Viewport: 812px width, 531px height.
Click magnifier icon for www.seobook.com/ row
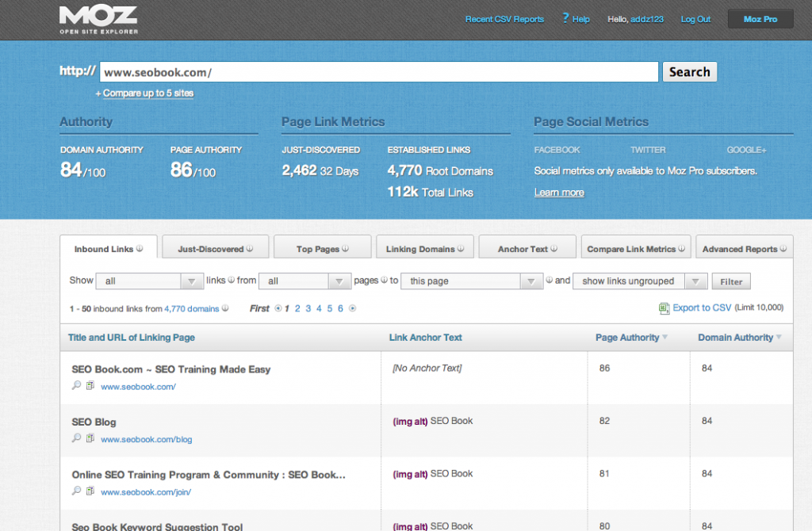click(77, 386)
